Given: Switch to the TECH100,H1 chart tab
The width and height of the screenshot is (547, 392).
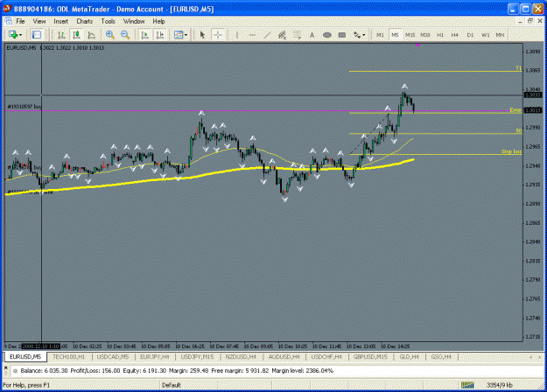Looking at the screenshot, I should (69, 357).
